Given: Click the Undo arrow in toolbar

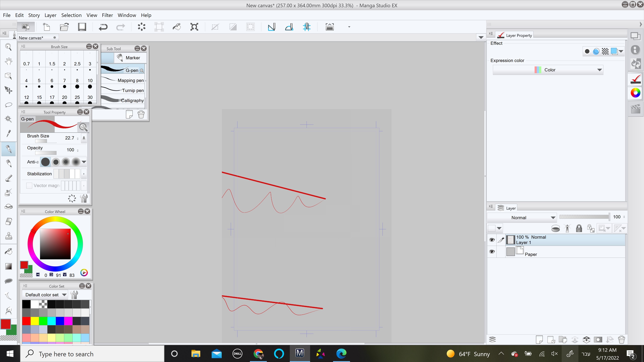Looking at the screenshot, I should click(103, 27).
